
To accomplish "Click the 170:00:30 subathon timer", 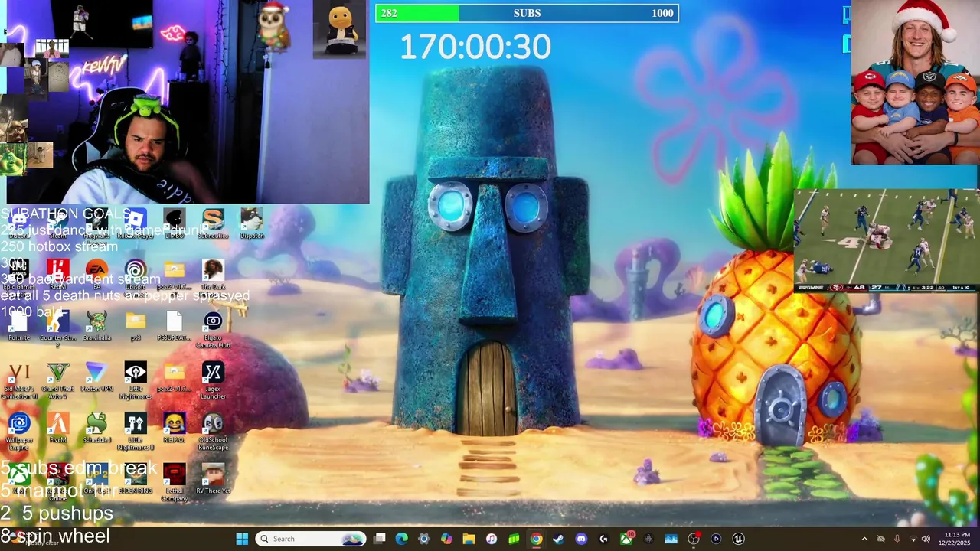I will coord(475,47).
